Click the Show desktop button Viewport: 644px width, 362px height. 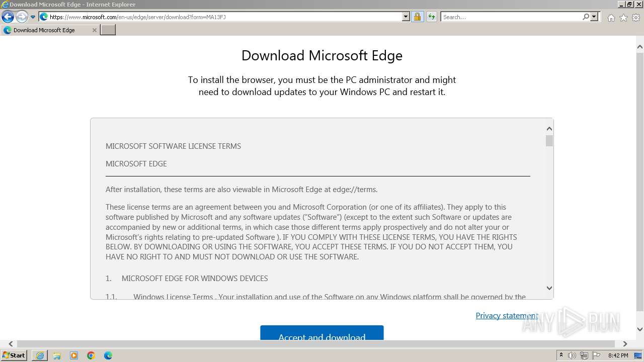click(638, 355)
